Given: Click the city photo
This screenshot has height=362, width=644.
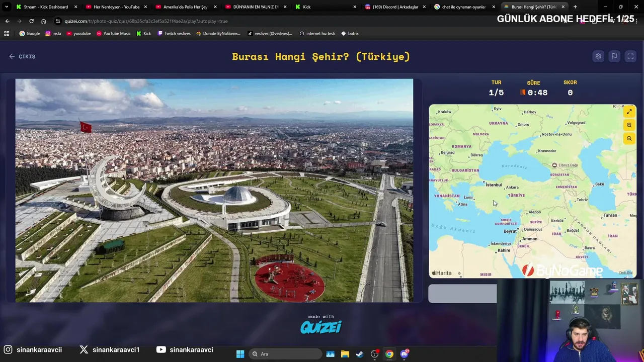Looking at the screenshot, I should pyautogui.click(x=214, y=191).
